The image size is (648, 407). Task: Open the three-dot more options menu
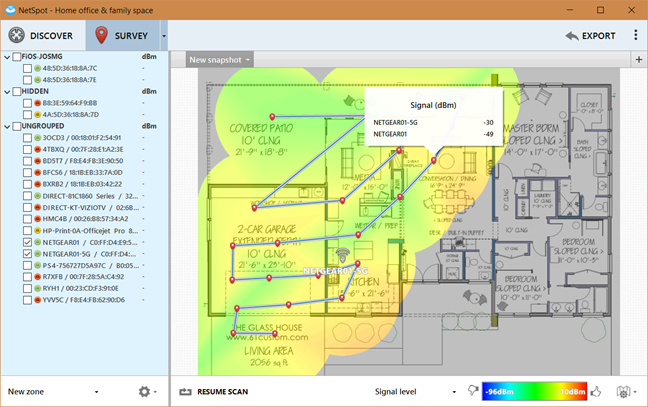(x=636, y=35)
